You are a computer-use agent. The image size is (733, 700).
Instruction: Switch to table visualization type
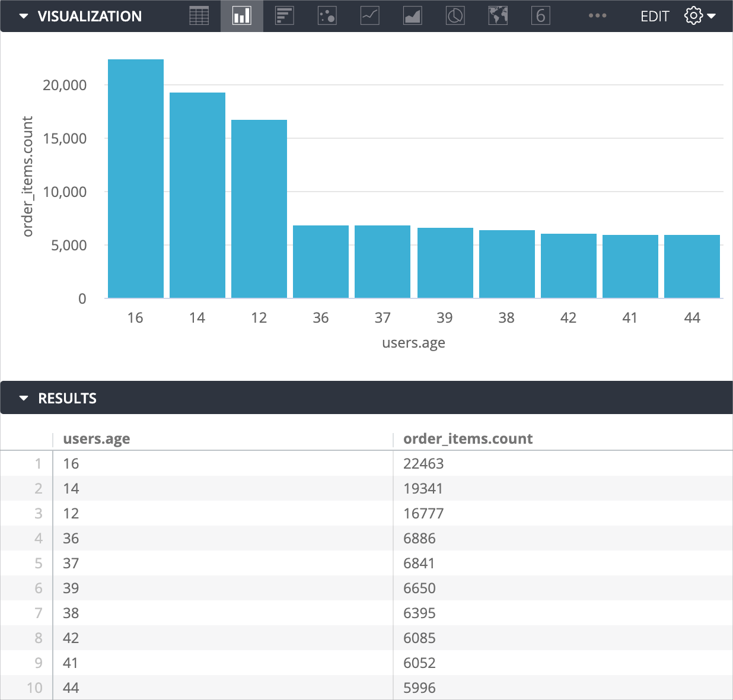(199, 16)
